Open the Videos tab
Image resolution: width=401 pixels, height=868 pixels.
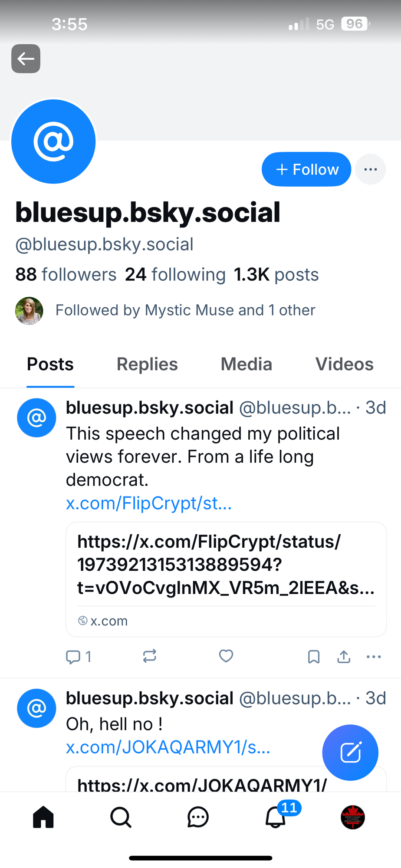(344, 364)
